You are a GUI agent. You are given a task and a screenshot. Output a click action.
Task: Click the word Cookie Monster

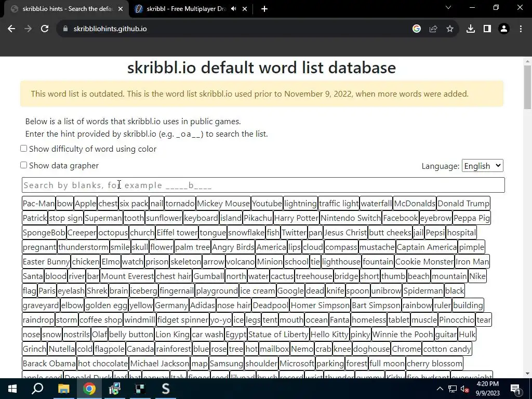424,262
